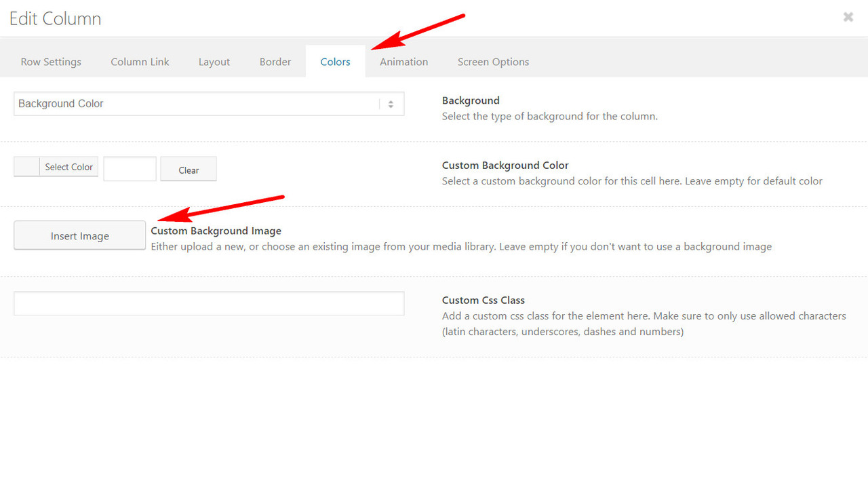Close the Edit Column dialog

(848, 17)
